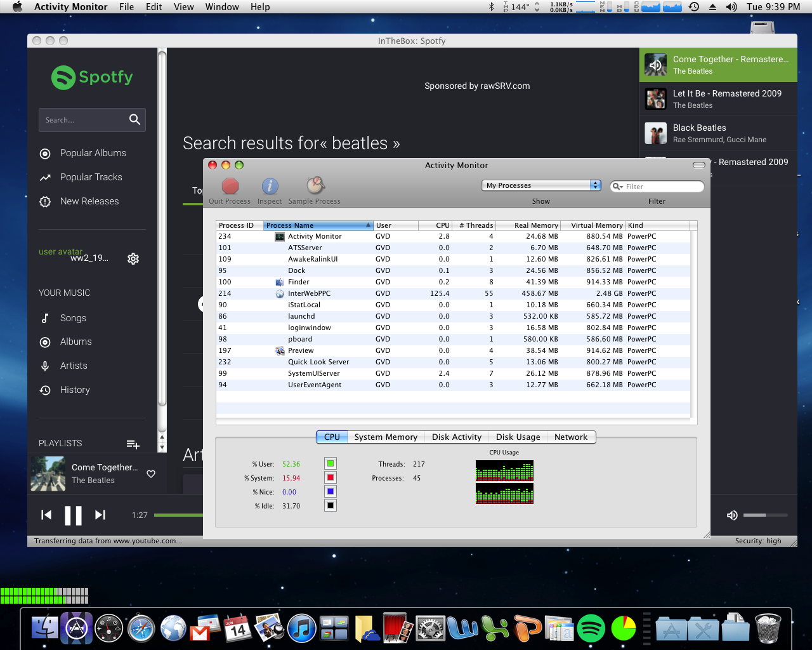Open Finder from the Dock
This screenshot has width=812, height=650.
click(45, 629)
